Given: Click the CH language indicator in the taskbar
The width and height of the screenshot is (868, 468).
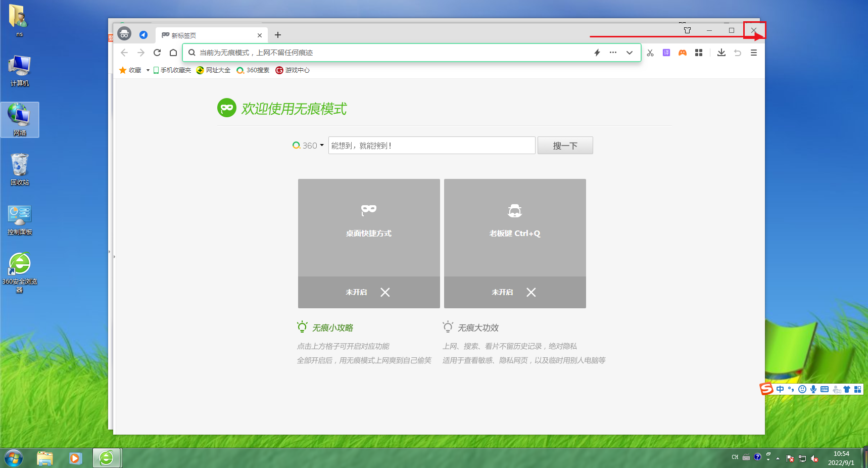Looking at the screenshot, I should [x=735, y=457].
